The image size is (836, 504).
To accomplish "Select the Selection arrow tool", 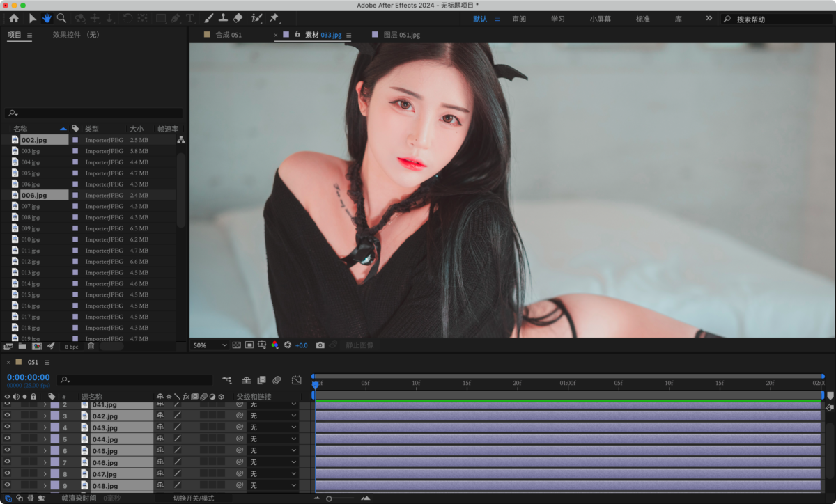I will [x=32, y=18].
